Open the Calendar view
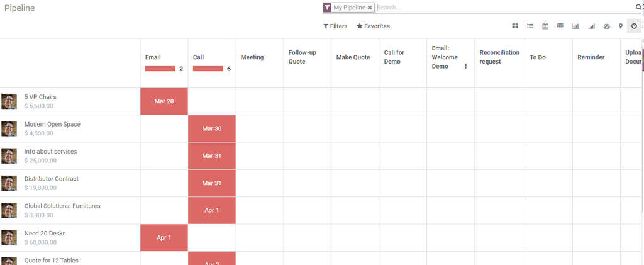Image resolution: width=644 pixels, height=265 pixels. click(545, 26)
